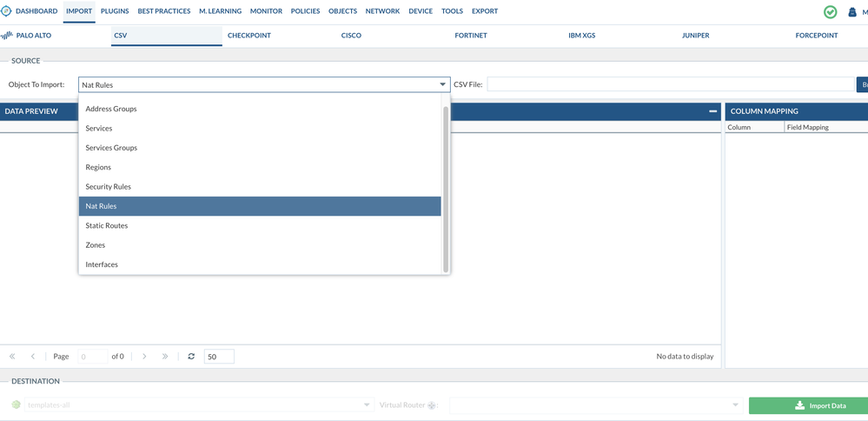Screen dimensions: 868x421
Task: Select Services from the list
Action: point(260,129)
